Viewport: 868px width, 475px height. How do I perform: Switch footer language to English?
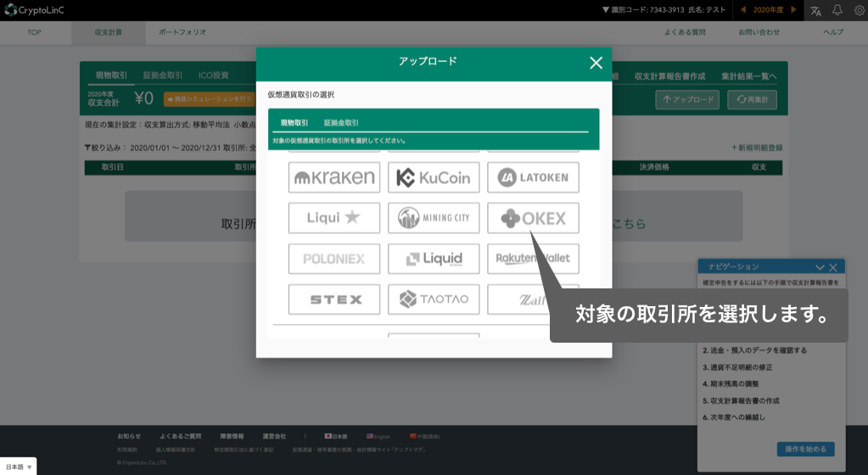[378, 436]
